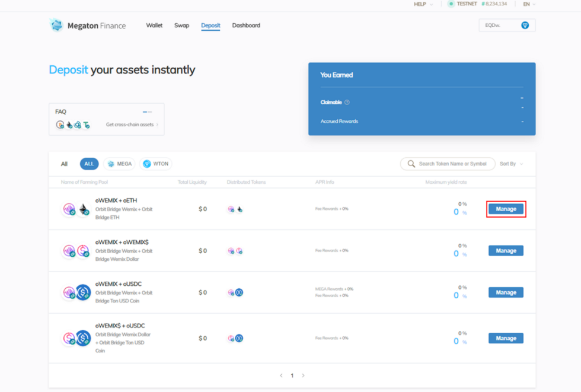Viewport: 581px width, 392px height.
Task: Click oWEMIX icon in oWEMIX + oUSDC row
Action: [69, 292]
